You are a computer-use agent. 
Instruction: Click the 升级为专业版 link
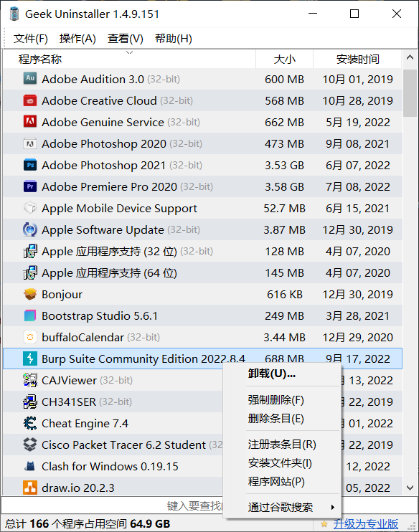pyautogui.click(x=366, y=523)
